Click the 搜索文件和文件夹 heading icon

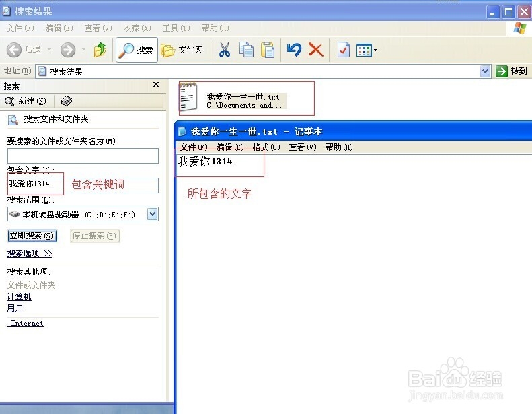(13, 120)
